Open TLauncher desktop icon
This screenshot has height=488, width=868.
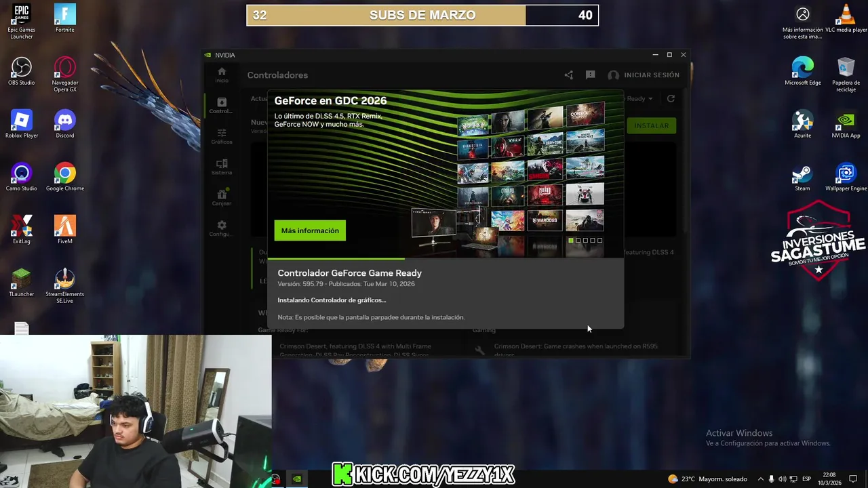[22, 283]
